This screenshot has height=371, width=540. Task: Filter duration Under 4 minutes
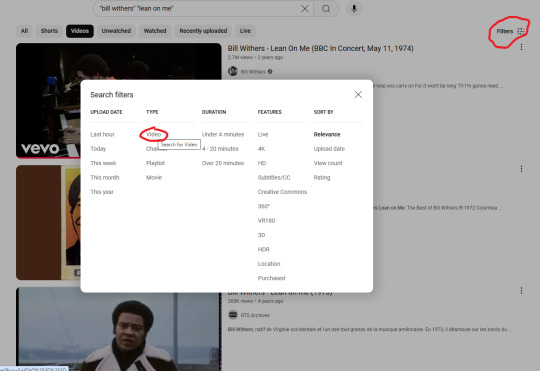[223, 134]
